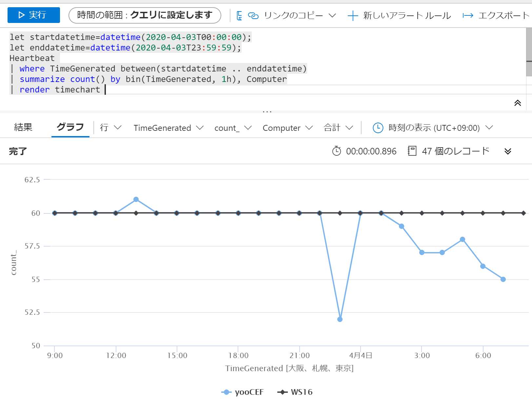Click the format query icon

click(x=239, y=15)
